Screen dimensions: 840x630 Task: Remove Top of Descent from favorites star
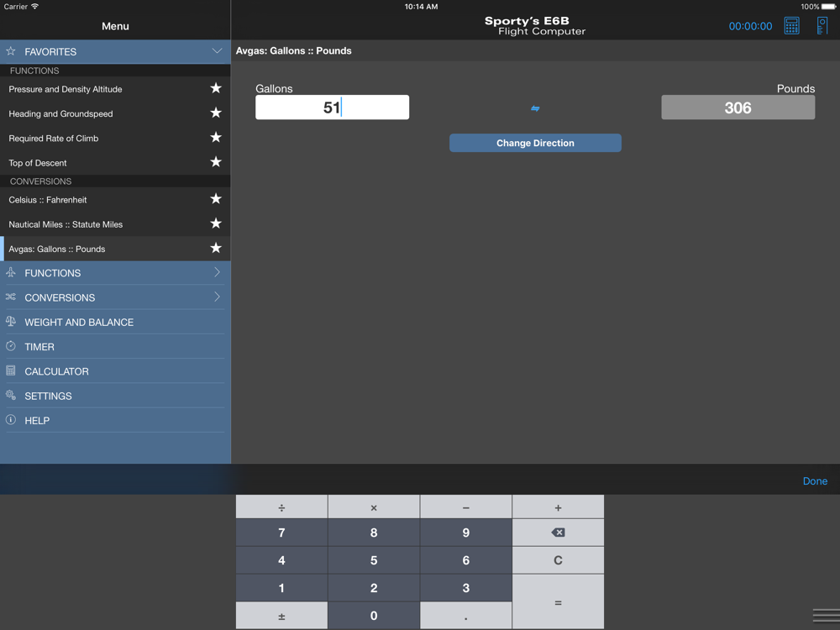click(x=216, y=162)
